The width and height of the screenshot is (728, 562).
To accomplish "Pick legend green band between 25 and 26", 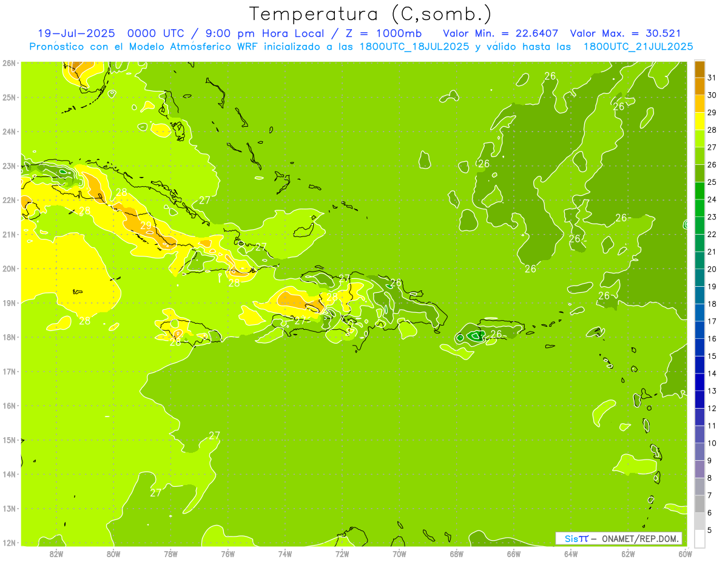I will coord(699,174).
